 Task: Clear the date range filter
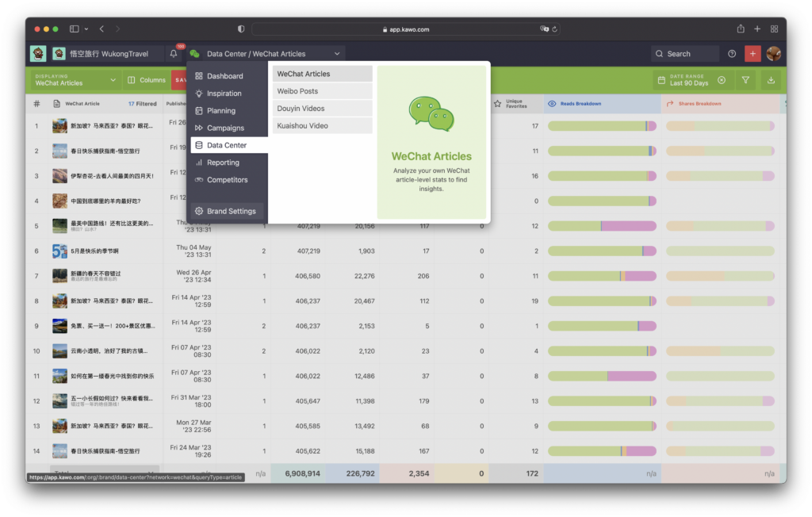pos(722,80)
